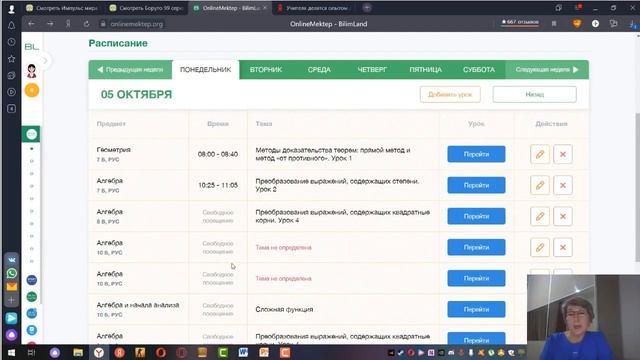
Task: Click the orange round badge under avatar
Action: pos(32,90)
